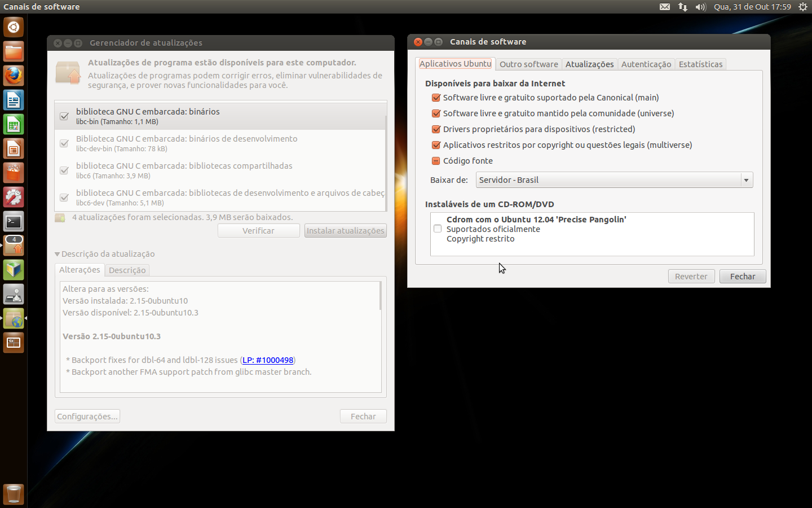The width and height of the screenshot is (812, 508).
Task: Click the 'Versão instalada: 2.15-0ubuntu10' line
Action: (125, 301)
